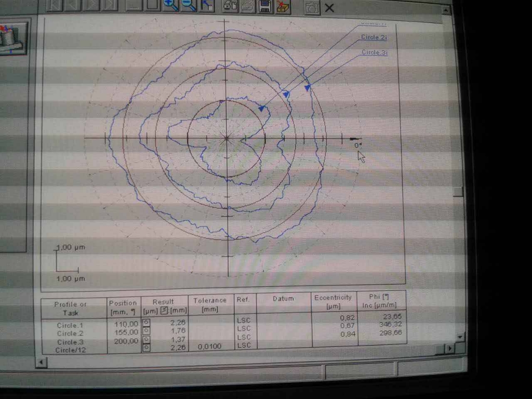Screen dimensions: 532x399
Task: Click the camera snapshot icon
Action: click(x=312, y=7)
